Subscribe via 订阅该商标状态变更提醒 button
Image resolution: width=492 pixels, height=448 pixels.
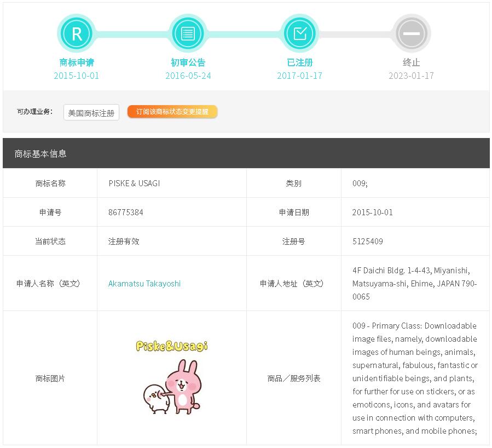[x=172, y=112]
